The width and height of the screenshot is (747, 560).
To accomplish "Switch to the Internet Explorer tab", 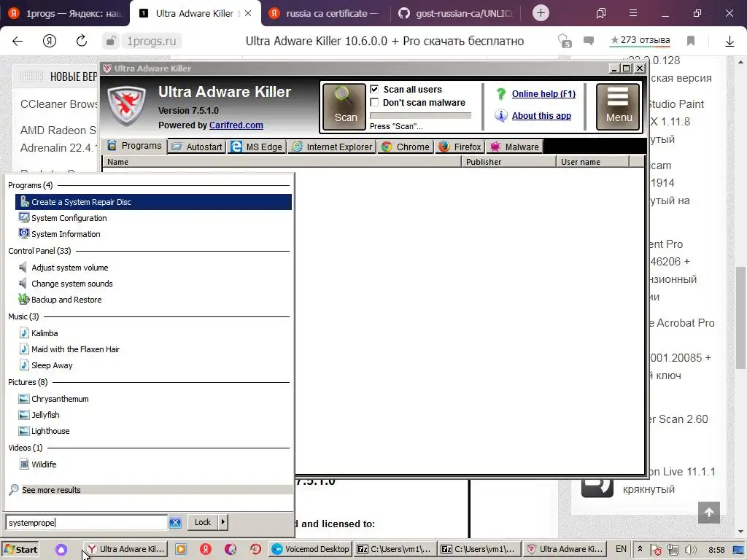I will pos(332,147).
